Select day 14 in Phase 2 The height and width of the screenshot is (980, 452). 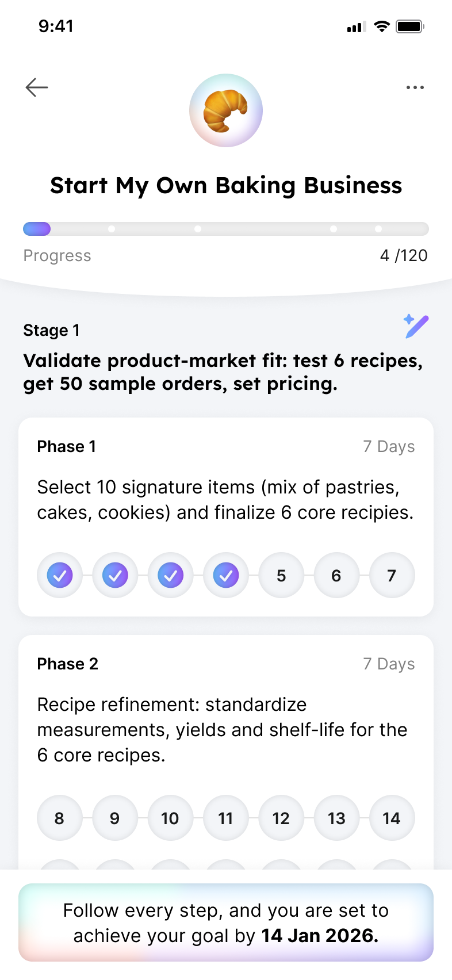click(392, 818)
